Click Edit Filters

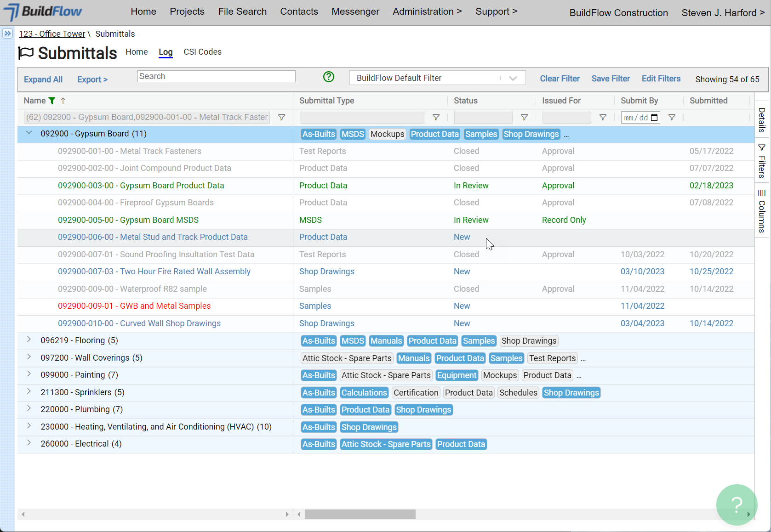(661, 79)
